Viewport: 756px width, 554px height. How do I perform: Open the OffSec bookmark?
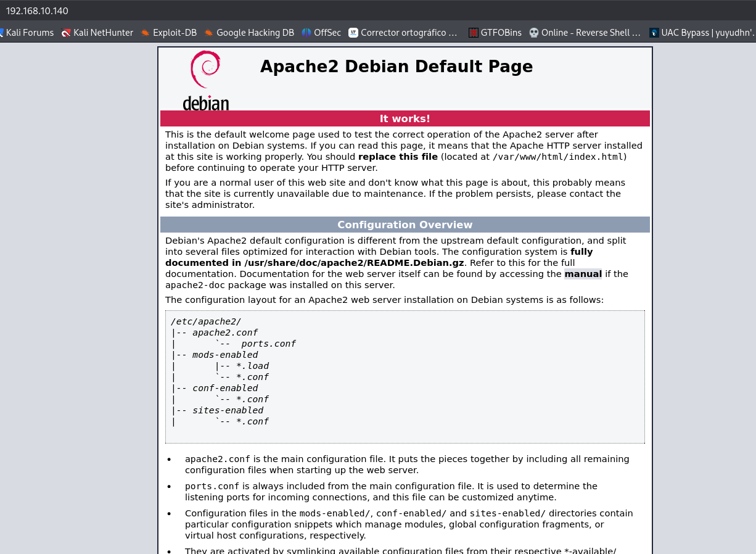(x=321, y=33)
